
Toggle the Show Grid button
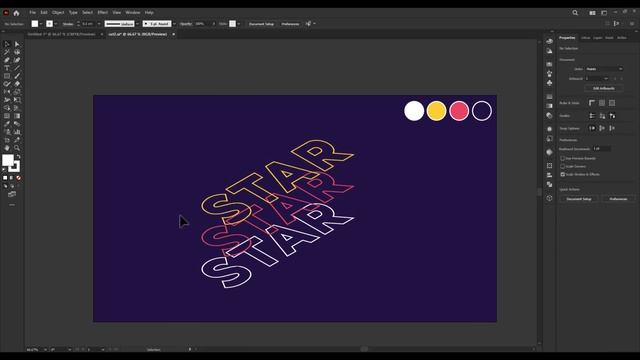[602, 103]
